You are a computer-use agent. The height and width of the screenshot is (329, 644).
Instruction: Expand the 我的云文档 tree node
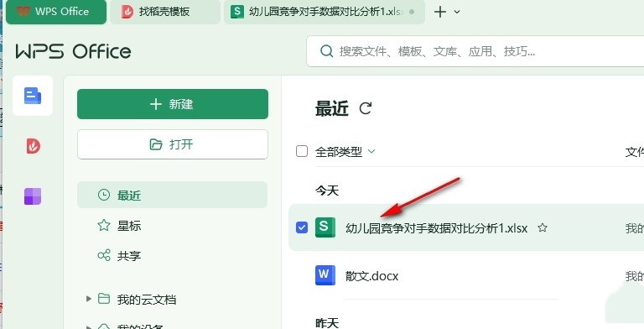pyautogui.click(x=88, y=299)
